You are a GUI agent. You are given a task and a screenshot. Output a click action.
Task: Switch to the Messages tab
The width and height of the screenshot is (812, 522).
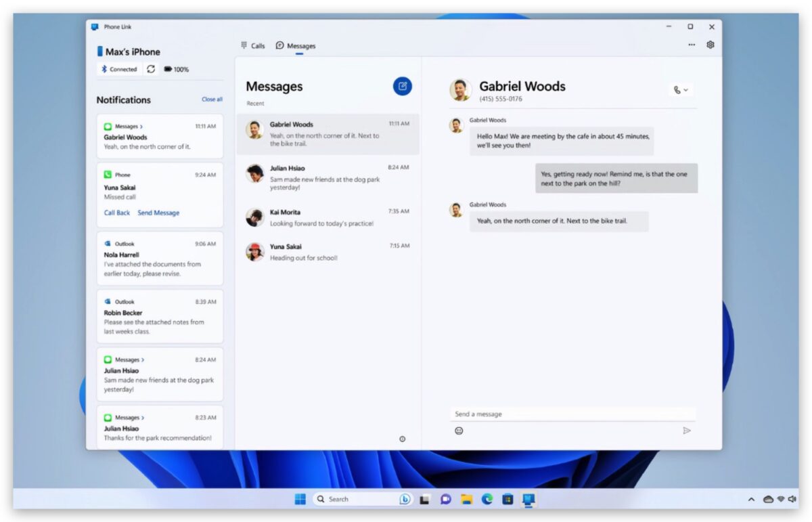[x=296, y=46]
